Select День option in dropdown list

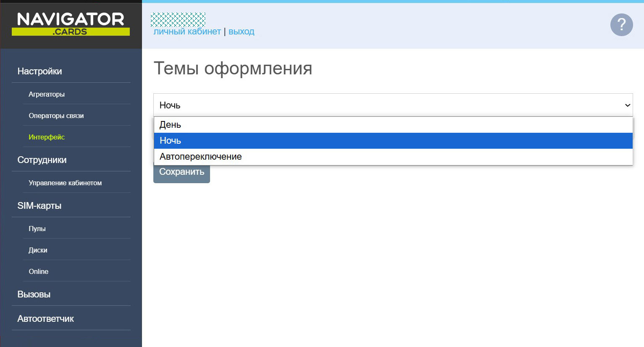[x=170, y=125]
